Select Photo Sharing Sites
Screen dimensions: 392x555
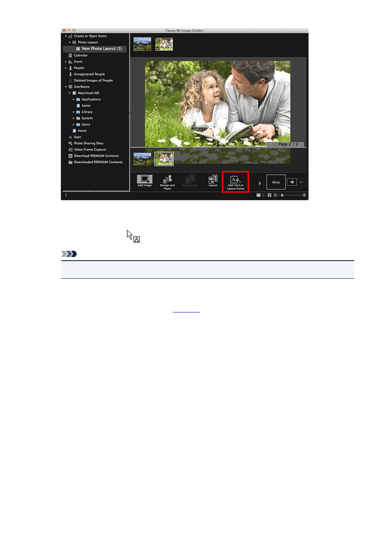click(88, 143)
